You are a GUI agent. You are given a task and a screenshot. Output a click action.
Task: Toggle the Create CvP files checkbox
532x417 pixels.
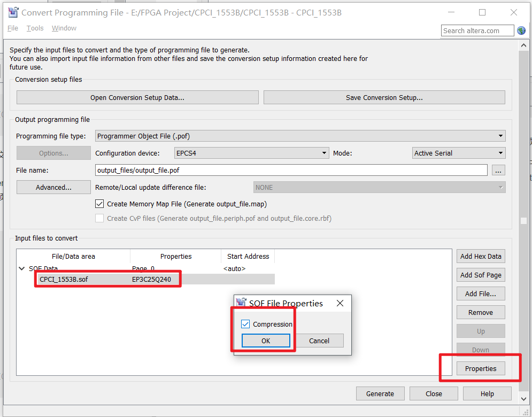[99, 218]
